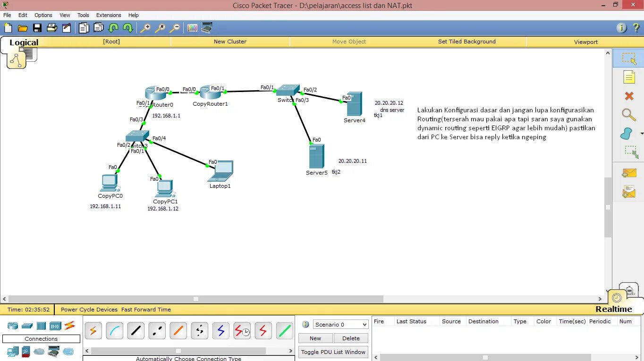Switch to the Realtime mode tab
Screen dimensions: 644x361
(x=614, y=309)
